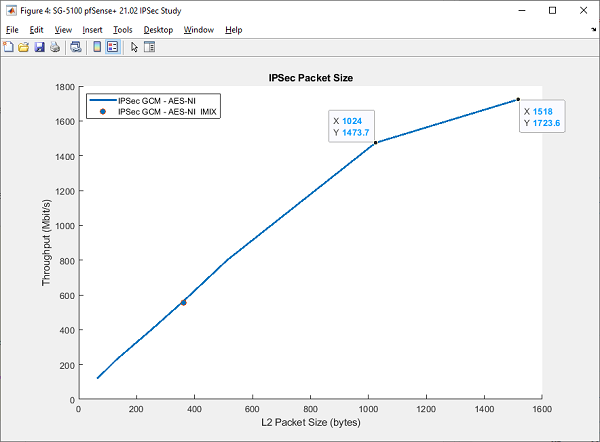The height and width of the screenshot is (442, 600).
Task: Open the File menu
Action: [12, 30]
